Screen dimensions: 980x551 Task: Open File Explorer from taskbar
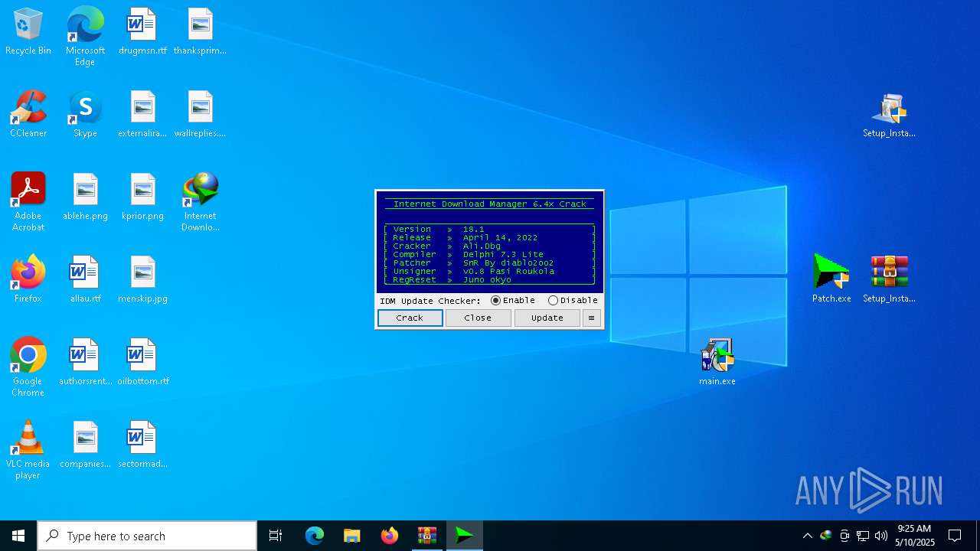352,536
